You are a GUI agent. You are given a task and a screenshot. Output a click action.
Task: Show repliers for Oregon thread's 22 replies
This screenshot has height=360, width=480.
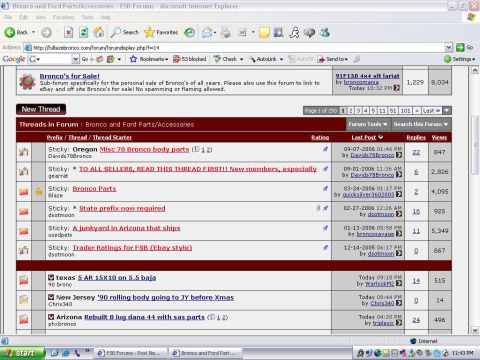(x=416, y=152)
